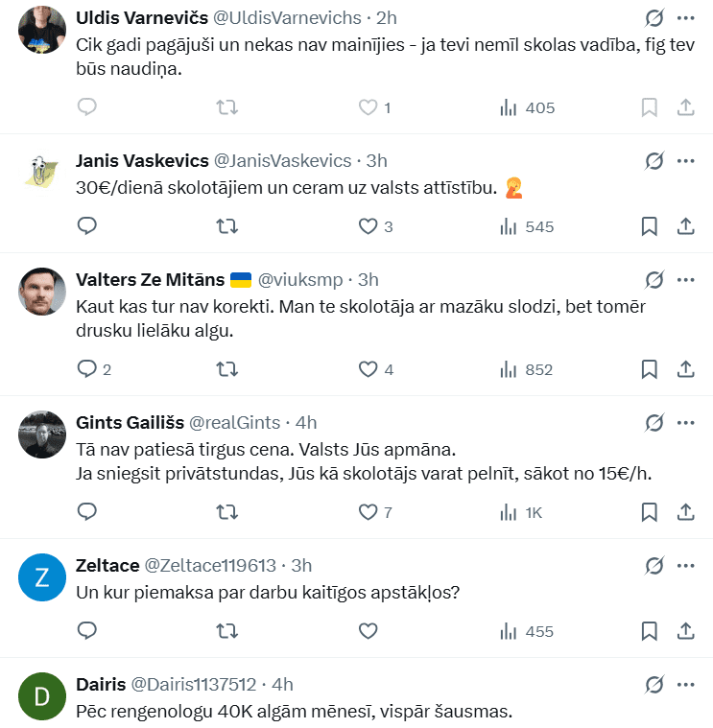Open more options on Janis Vaskevics' tweet
The width and height of the screenshot is (713, 728).
685,160
